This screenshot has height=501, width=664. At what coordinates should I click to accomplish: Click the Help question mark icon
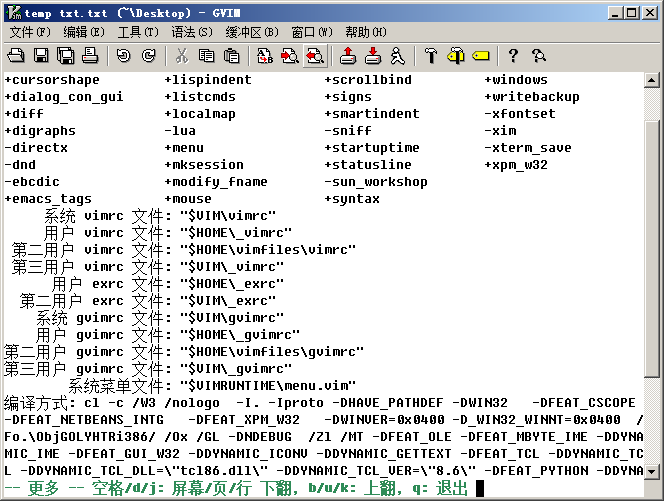coord(514,56)
